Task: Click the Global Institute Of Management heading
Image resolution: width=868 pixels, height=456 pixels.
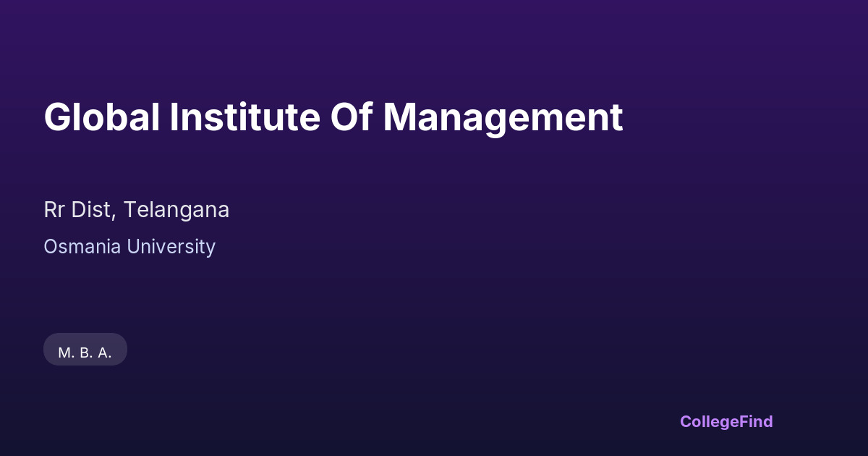Action: [333, 117]
